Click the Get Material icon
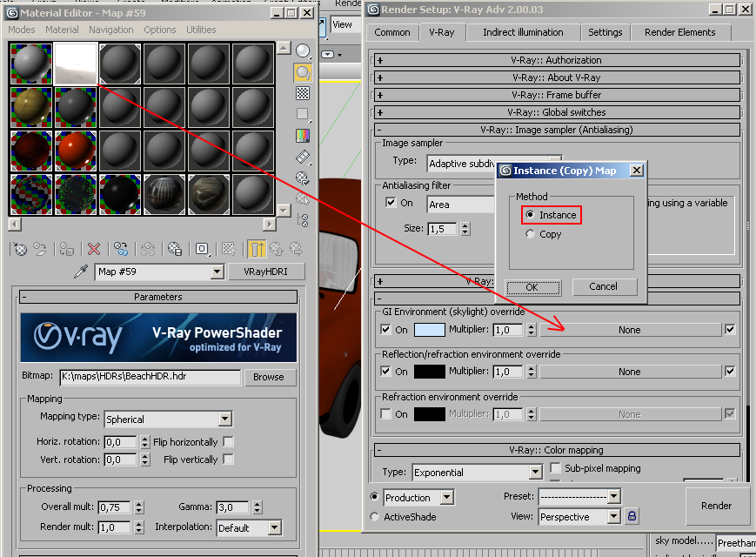 [20, 249]
